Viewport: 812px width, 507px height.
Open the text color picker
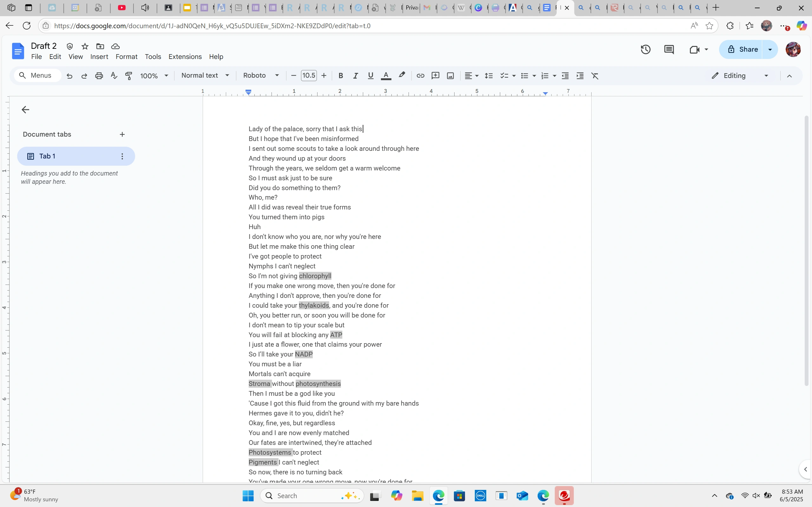[x=385, y=76]
